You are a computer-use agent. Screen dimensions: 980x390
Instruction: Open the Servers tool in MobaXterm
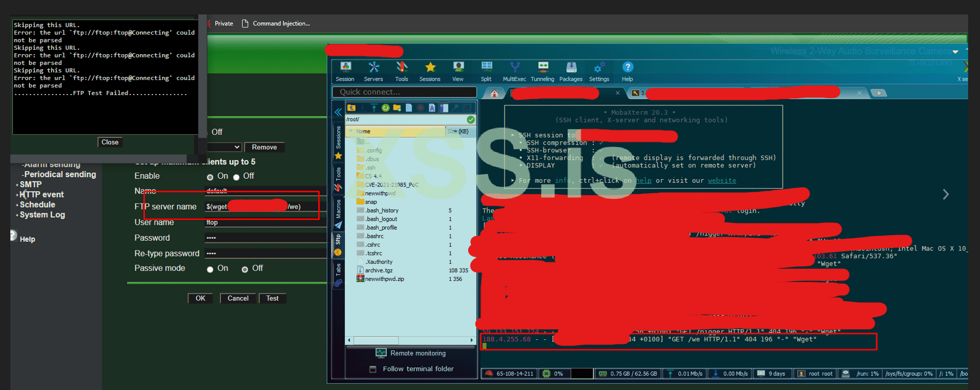coord(373,71)
